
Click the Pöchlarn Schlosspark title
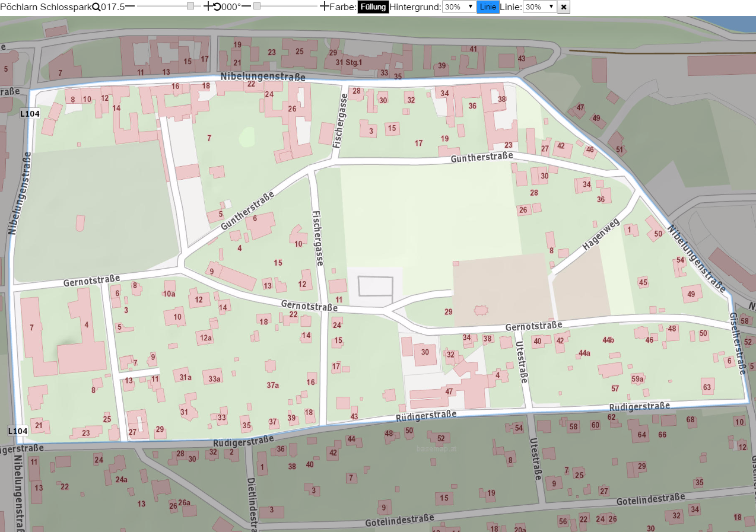coord(46,7)
